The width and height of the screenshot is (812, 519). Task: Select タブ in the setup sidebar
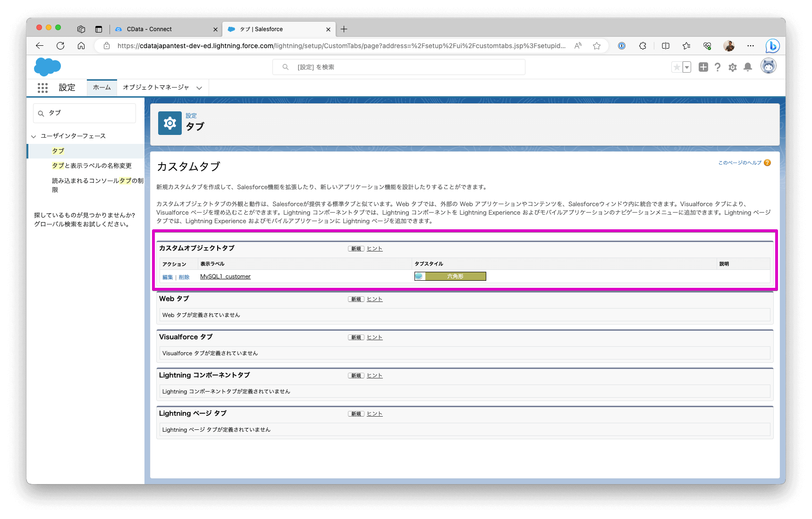pos(58,151)
